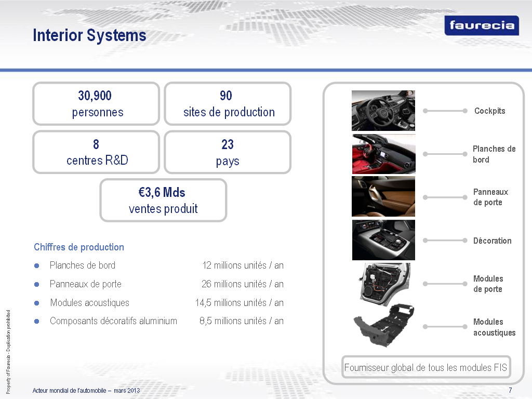Select the 90 sites de production box
This screenshot has width=532, height=399.
pos(228,104)
